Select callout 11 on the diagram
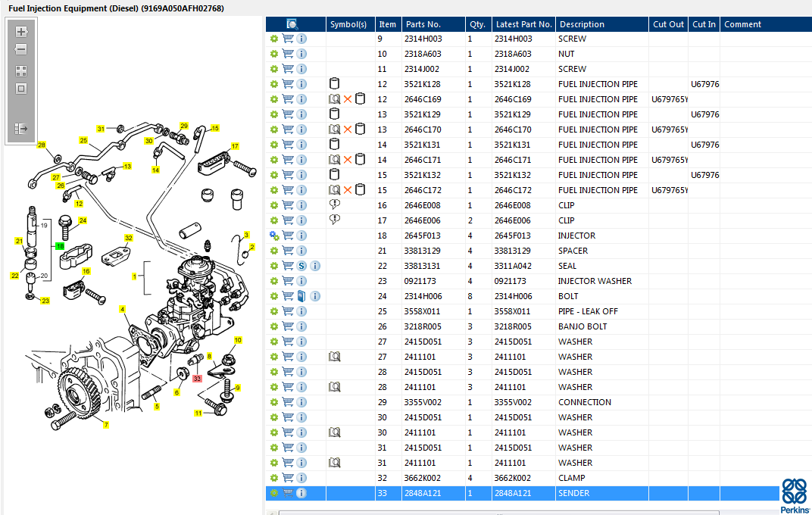812x515 pixels. pyautogui.click(x=198, y=413)
